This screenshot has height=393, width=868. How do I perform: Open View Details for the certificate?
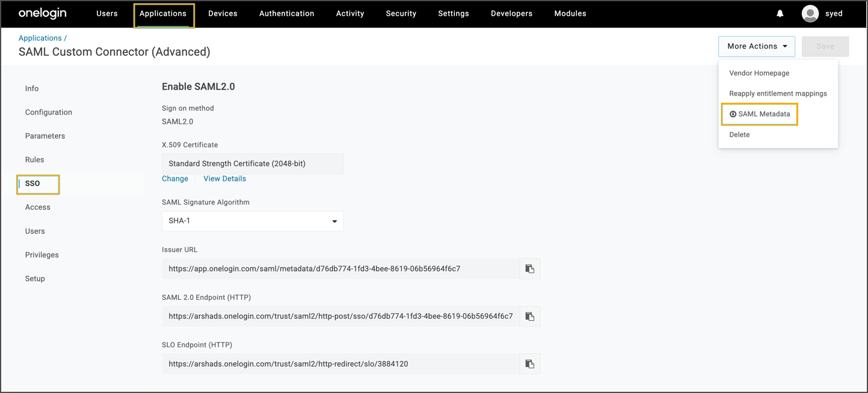[224, 178]
